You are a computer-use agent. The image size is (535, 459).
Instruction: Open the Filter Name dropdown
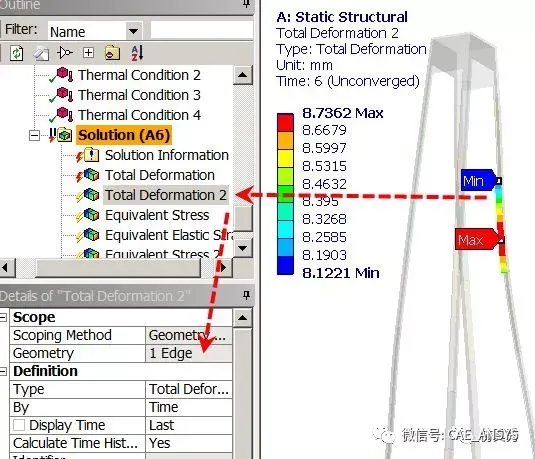pyautogui.click(x=134, y=31)
